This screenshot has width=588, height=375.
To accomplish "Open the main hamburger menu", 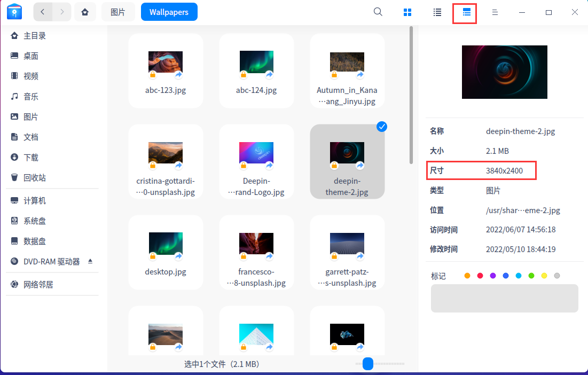I will pyautogui.click(x=495, y=12).
